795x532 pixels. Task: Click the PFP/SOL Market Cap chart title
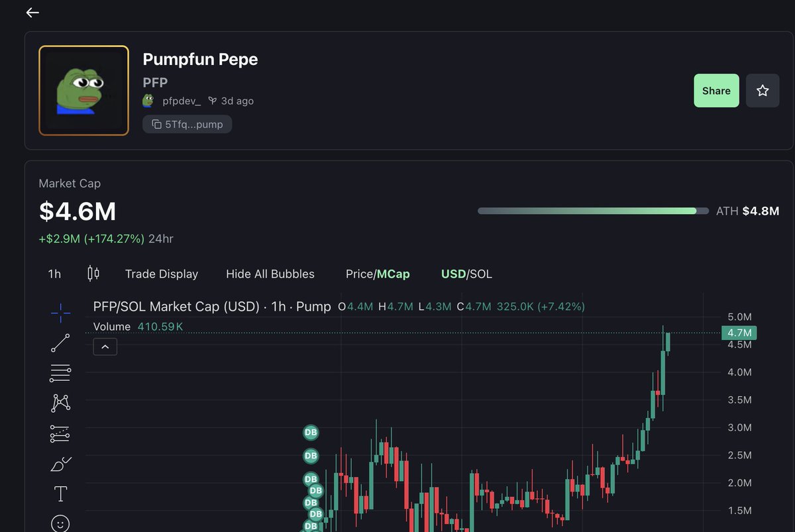[212, 307]
